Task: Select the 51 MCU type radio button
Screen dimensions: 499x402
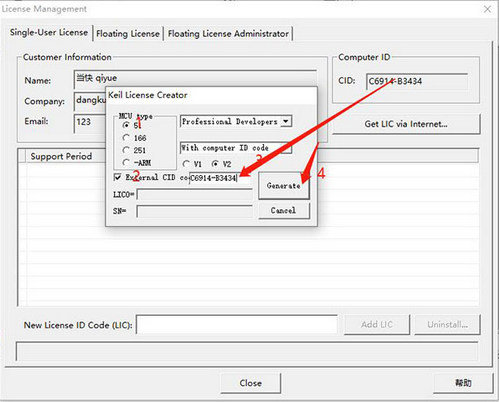Action: click(126, 125)
